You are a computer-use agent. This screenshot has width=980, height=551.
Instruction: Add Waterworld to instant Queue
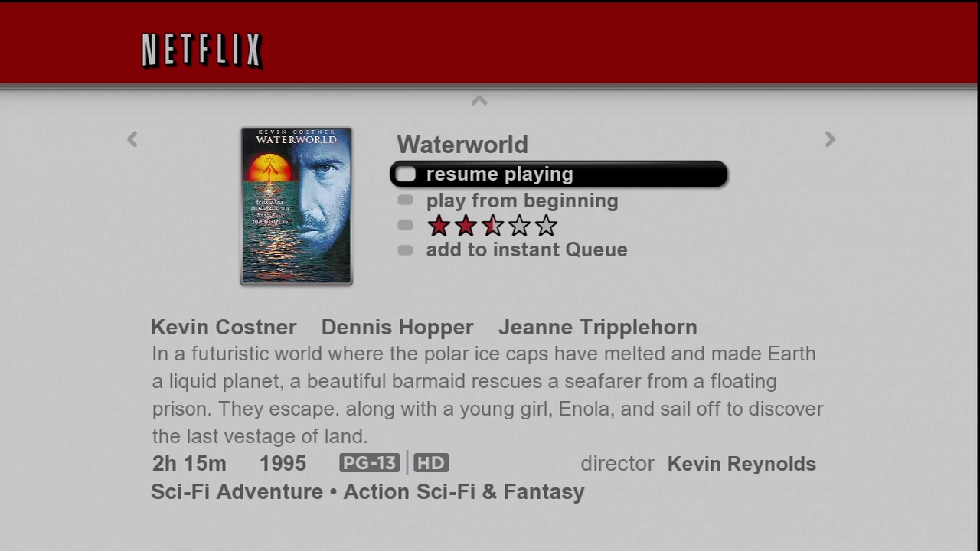[526, 250]
